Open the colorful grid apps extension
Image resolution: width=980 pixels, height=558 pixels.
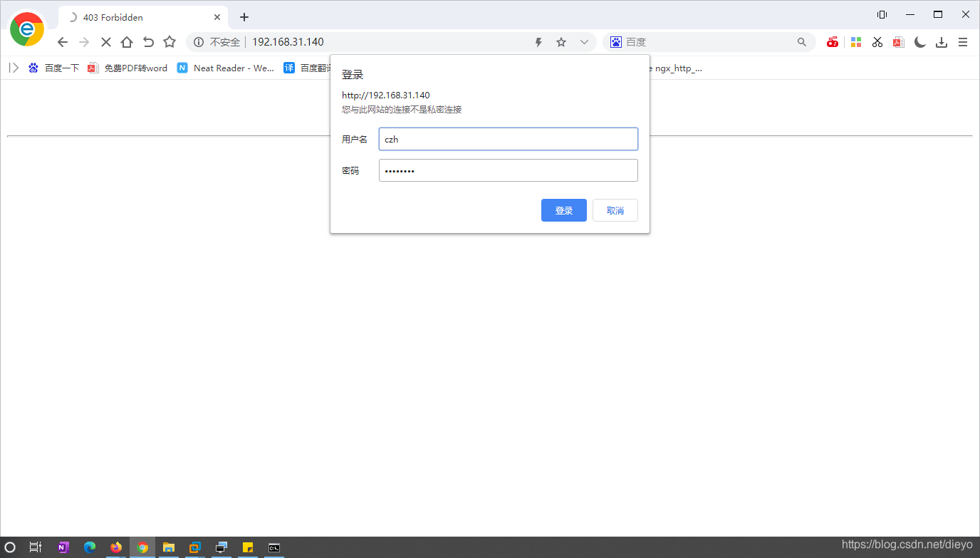[x=856, y=42]
